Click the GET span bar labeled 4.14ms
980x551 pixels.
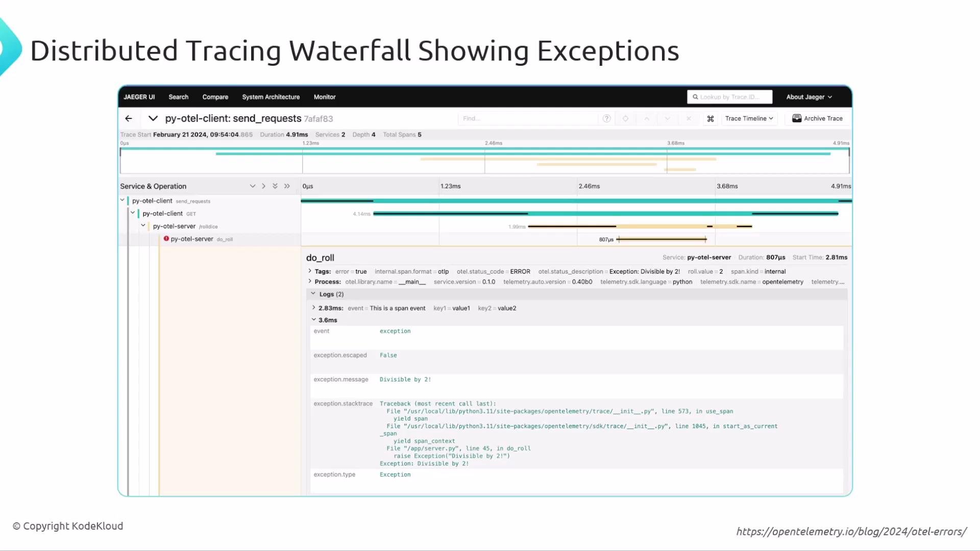tap(606, 214)
